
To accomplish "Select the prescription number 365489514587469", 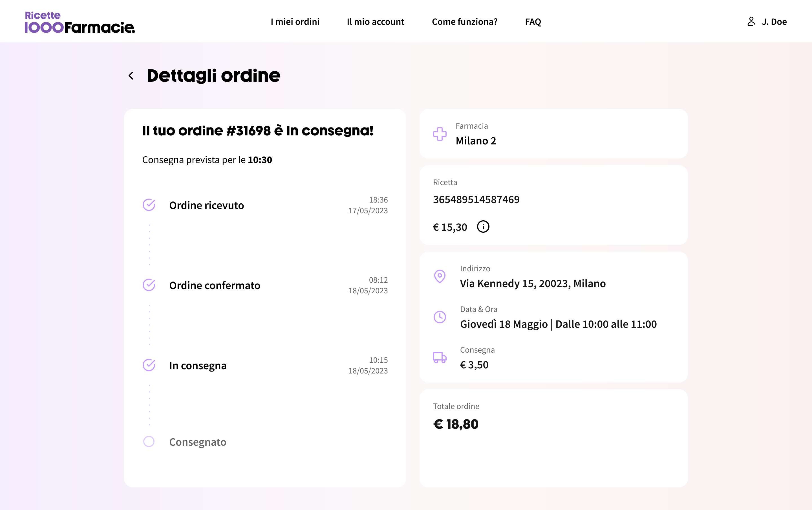I will pyautogui.click(x=476, y=200).
